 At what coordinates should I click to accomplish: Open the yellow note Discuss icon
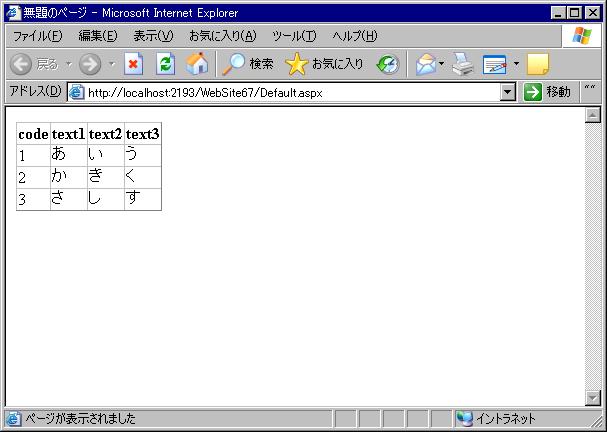point(538,64)
